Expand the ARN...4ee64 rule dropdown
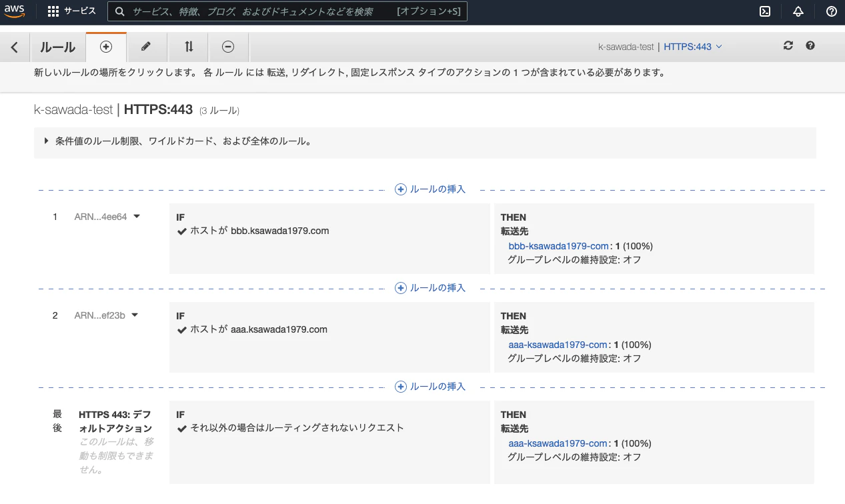This screenshot has width=845, height=504. coord(107,217)
